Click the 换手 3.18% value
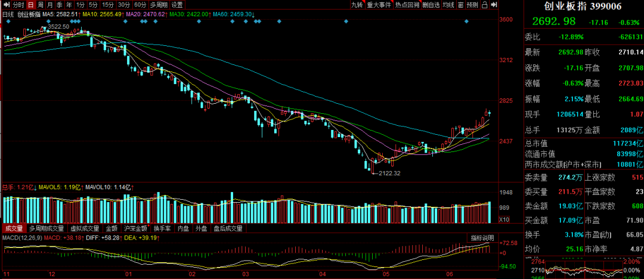Screen dimensions: 644x279 click(574, 235)
